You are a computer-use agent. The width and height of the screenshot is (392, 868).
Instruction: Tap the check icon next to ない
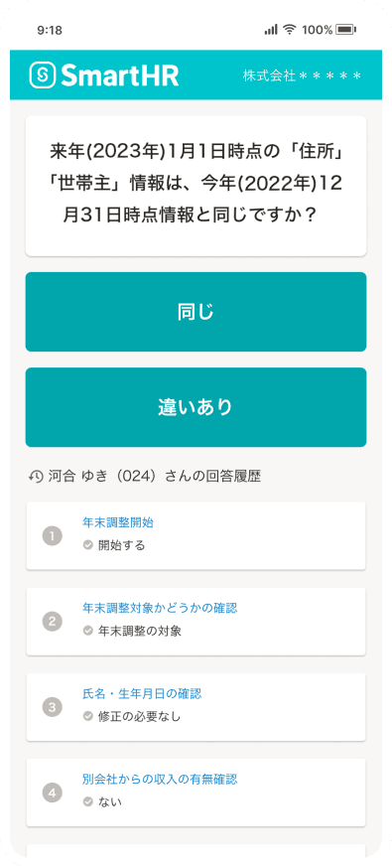point(87,801)
